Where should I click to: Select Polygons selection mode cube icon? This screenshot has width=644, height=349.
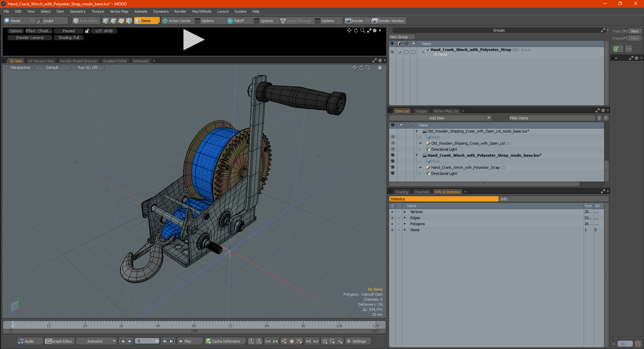point(121,21)
